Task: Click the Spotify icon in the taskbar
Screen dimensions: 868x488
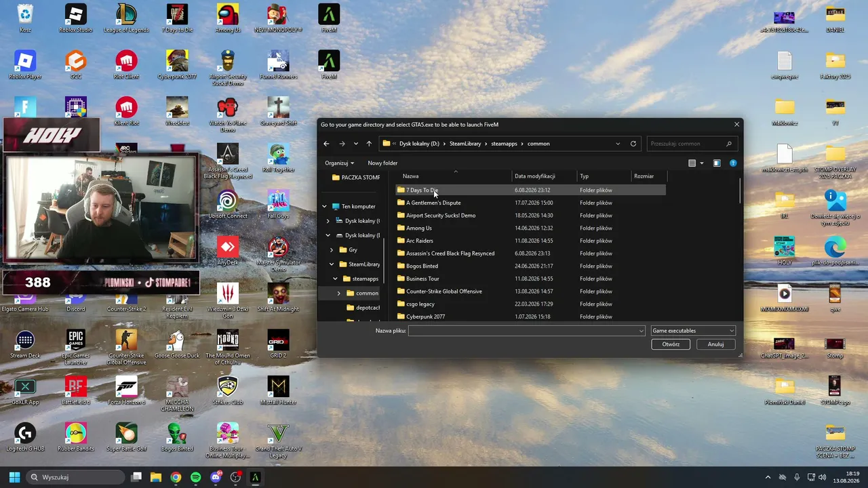Action: click(x=196, y=477)
